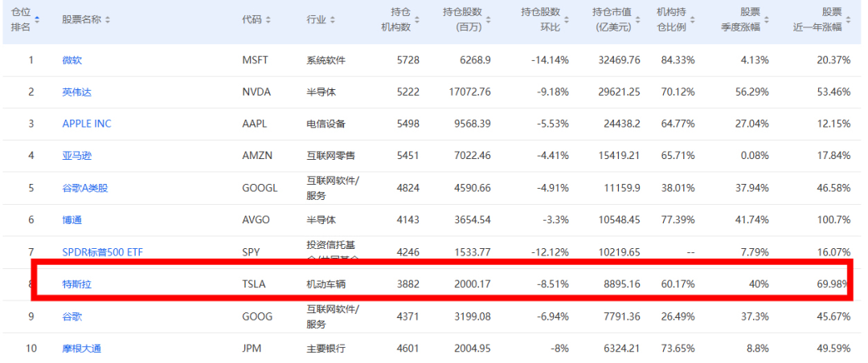Click 博通 one-year gain 100.7%
Viewport: 868px width, 363px height.
[834, 220]
